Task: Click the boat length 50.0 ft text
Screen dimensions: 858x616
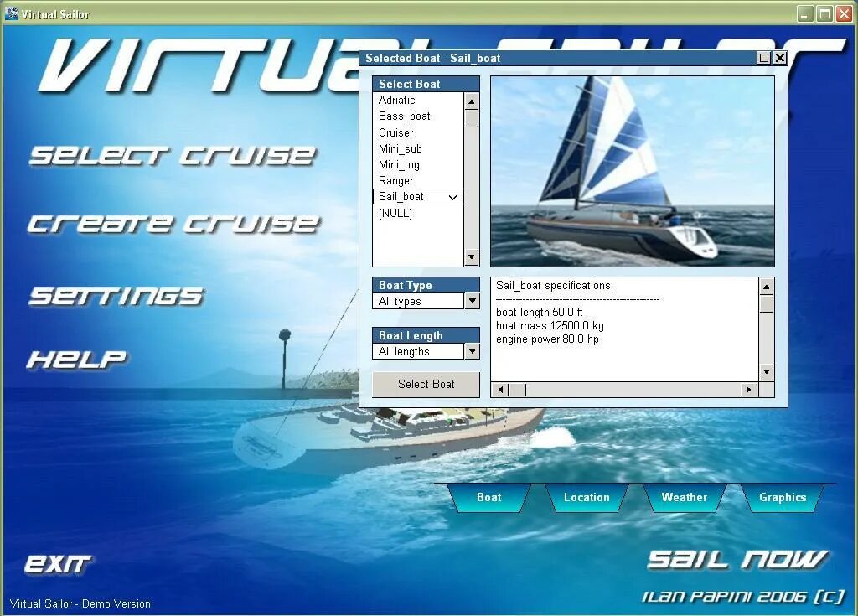Action: [539, 312]
